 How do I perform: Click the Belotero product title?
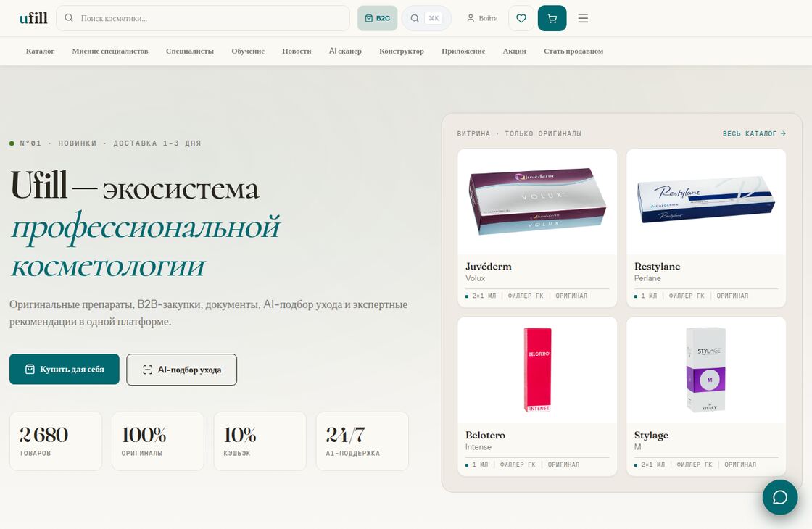(x=485, y=436)
